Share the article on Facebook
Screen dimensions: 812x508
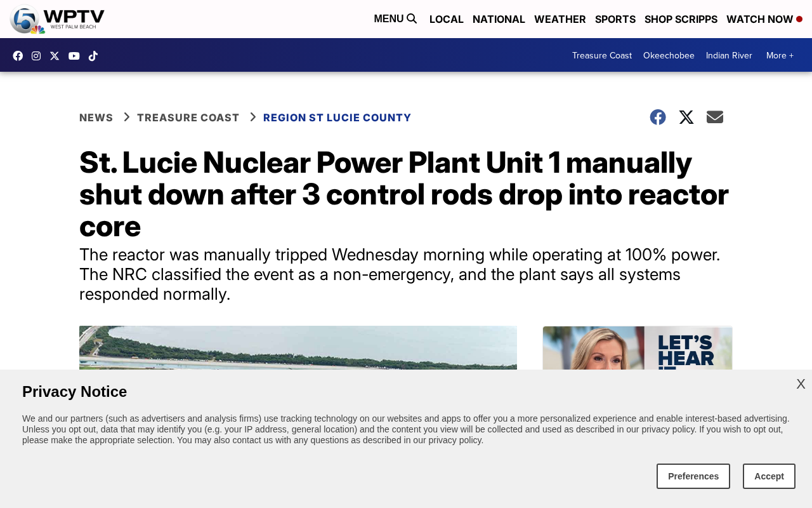(658, 117)
